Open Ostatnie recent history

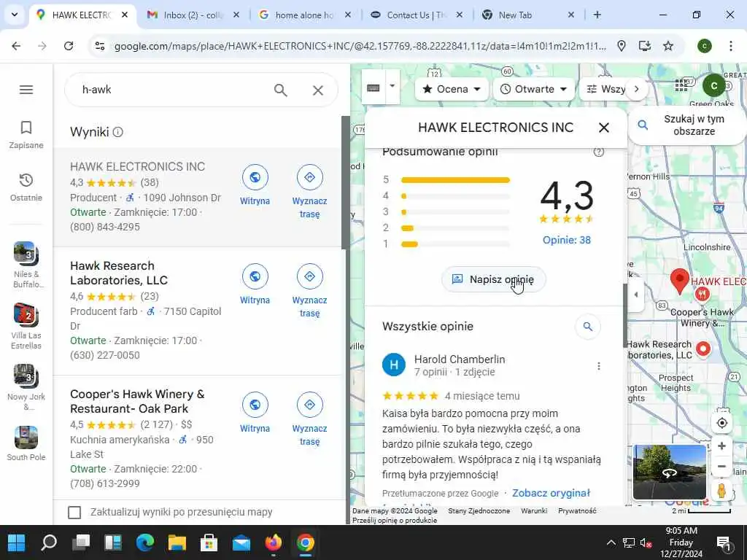coord(26,187)
